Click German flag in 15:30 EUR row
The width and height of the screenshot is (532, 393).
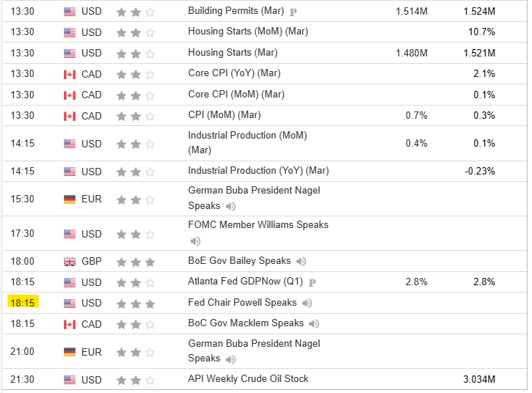pyautogui.click(x=70, y=199)
